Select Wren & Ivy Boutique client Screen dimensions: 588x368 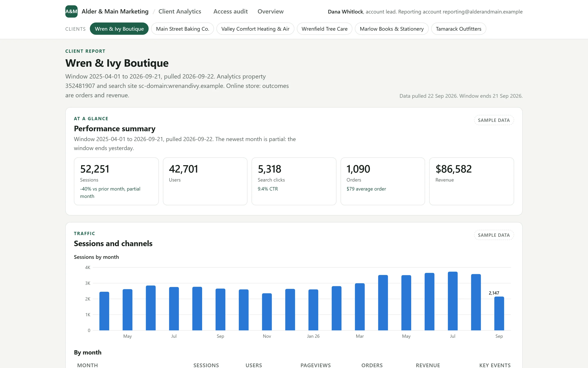point(119,29)
